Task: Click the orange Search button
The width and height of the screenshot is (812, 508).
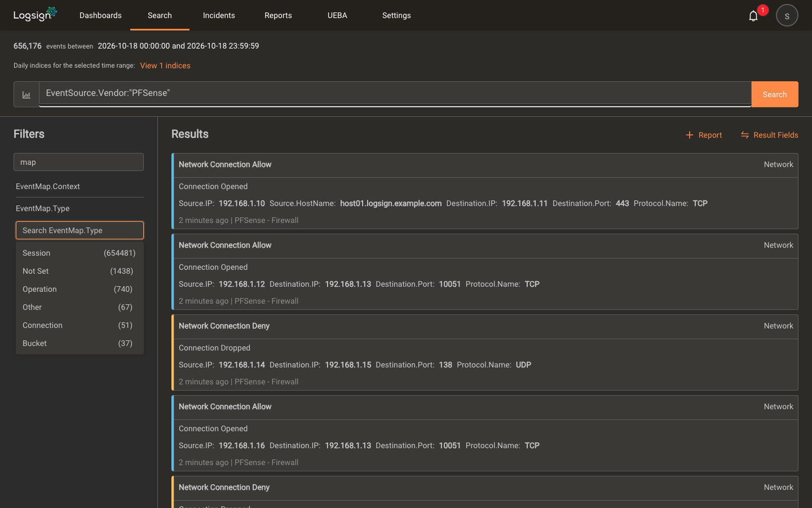Action: 775,94
